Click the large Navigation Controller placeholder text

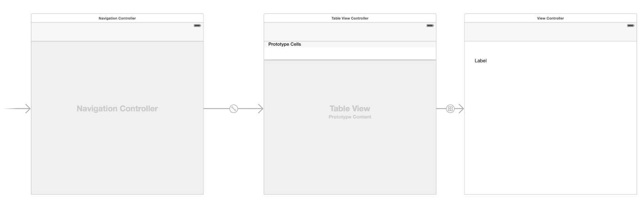click(x=117, y=109)
